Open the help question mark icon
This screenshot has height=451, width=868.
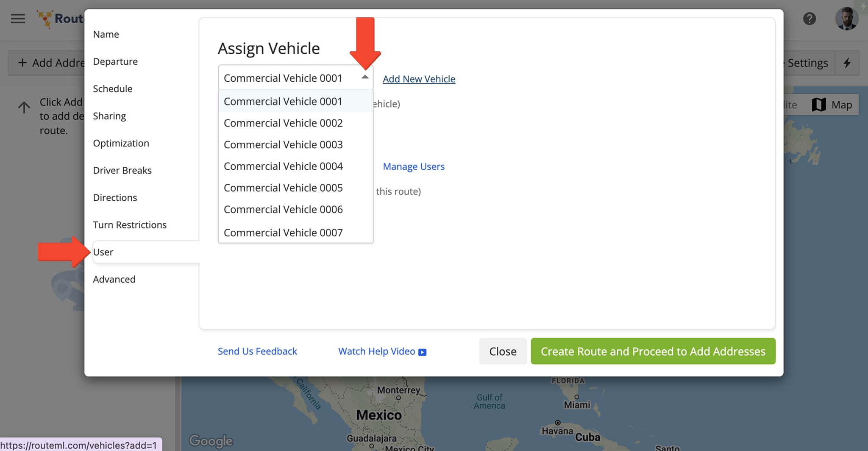(809, 19)
